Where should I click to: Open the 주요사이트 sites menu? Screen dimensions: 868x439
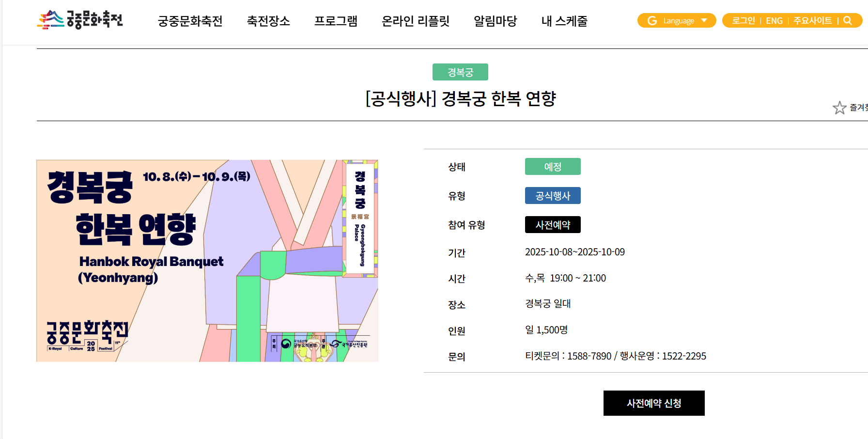tap(813, 20)
